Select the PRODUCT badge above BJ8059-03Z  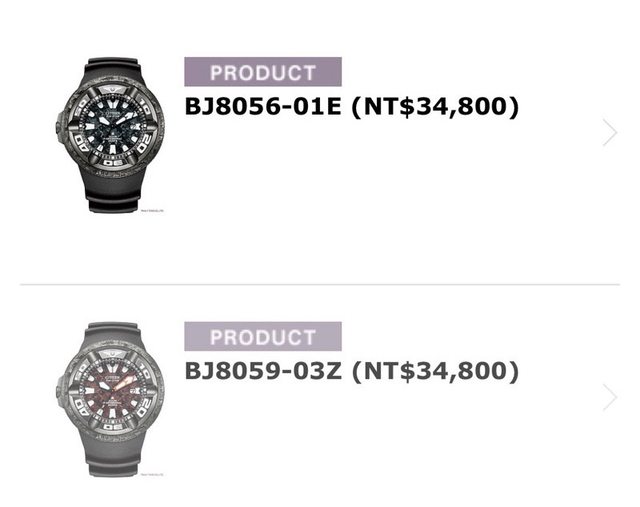click(263, 336)
